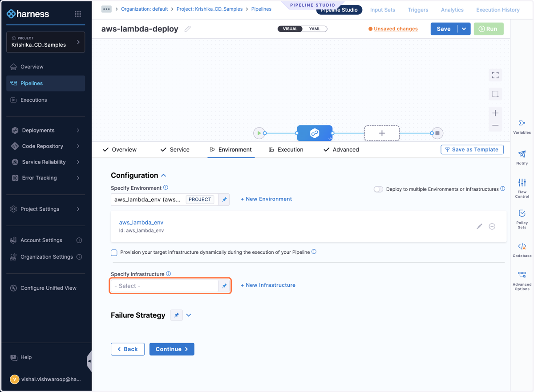
Task: Click the Failure Strategy pin icon
Action: coord(177,315)
